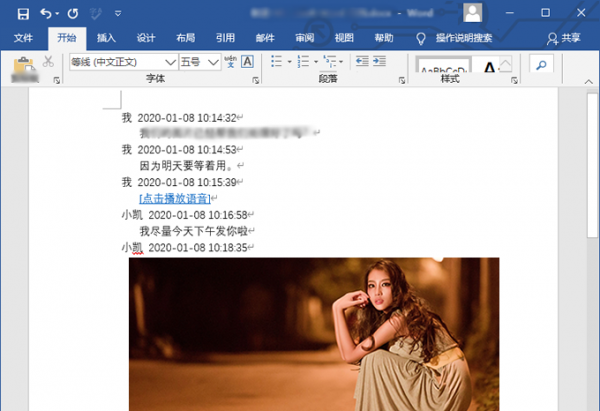This screenshot has height=411, width=600.
Task: Switch to the 设计 tab
Action: tap(146, 38)
